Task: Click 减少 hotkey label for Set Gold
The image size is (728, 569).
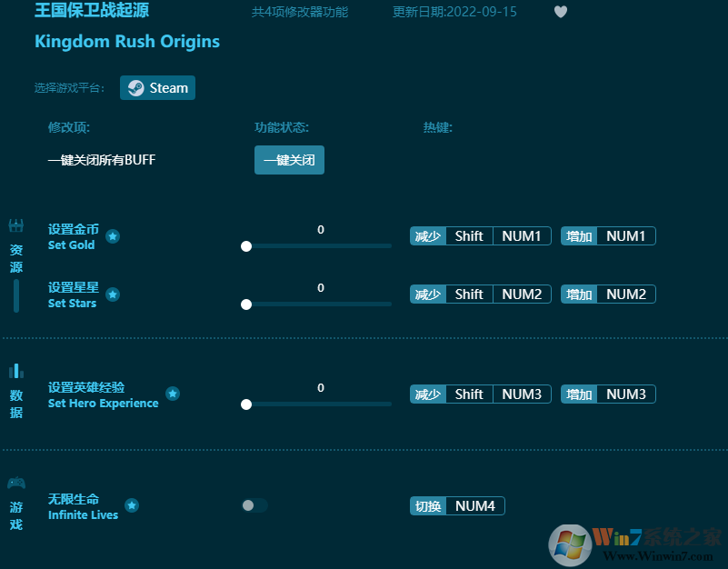Action: click(x=428, y=236)
